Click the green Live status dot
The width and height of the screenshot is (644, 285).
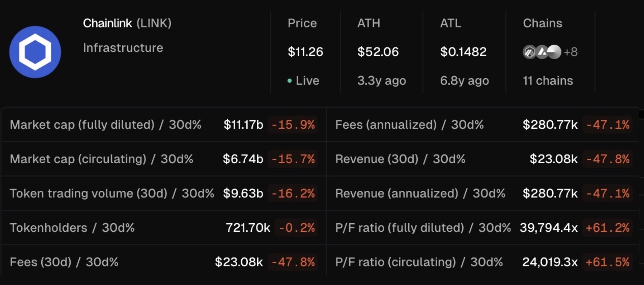click(x=290, y=81)
